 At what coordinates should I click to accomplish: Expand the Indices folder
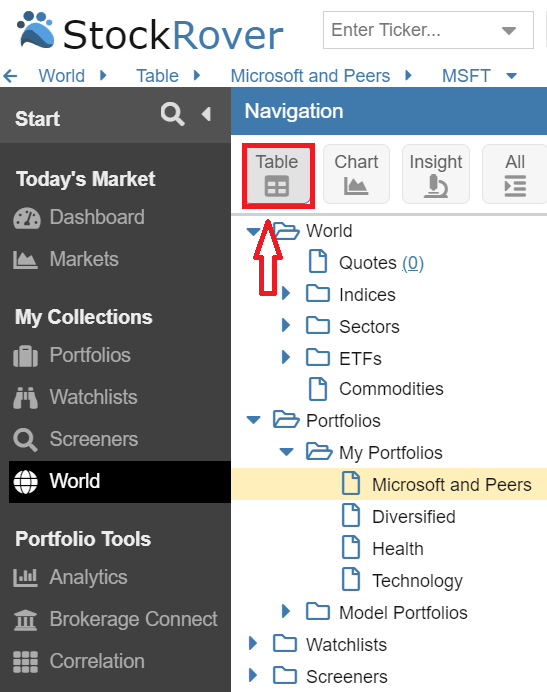click(286, 293)
